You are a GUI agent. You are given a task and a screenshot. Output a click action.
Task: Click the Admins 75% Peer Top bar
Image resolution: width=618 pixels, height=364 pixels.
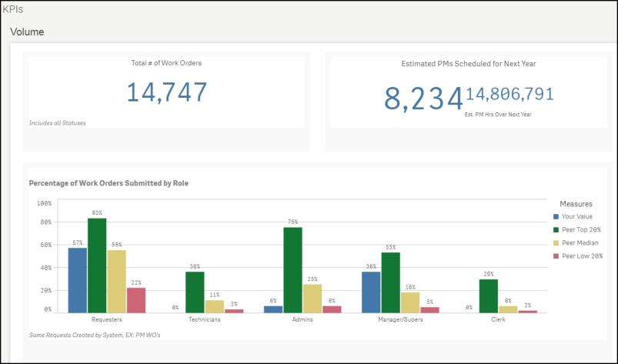tap(292, 269)
